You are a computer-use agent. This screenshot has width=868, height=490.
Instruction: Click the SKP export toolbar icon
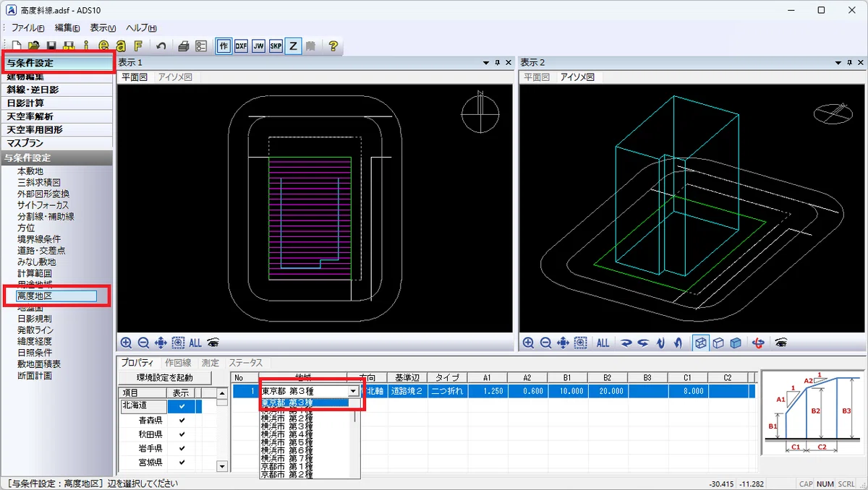[x=276, y=46]
